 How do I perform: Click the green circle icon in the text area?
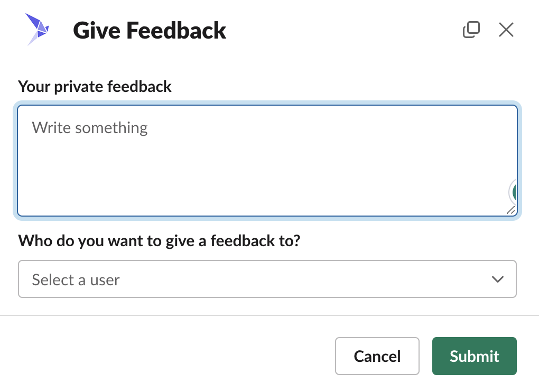click(514, 193)
